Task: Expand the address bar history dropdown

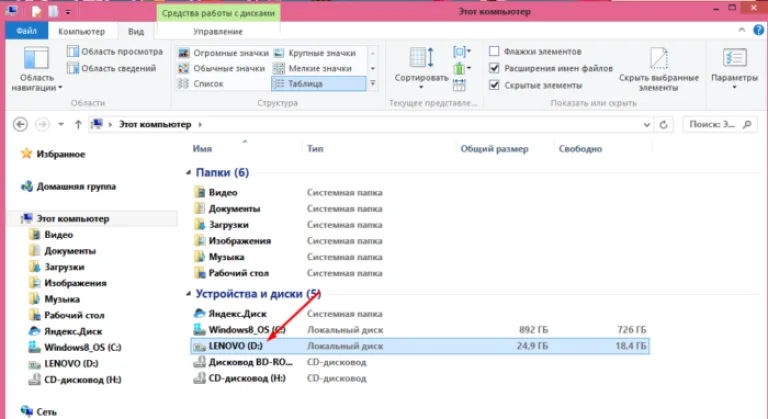Action: pos(647,124)
